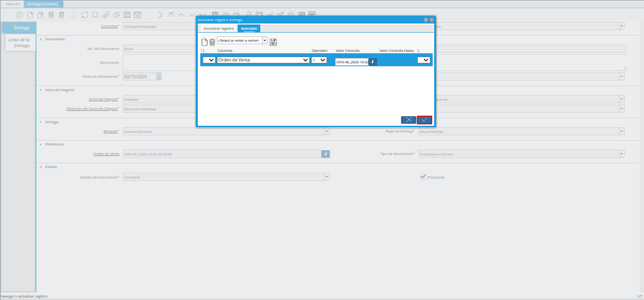
Task: Jump to the first record icon
Action: (171, 15)
